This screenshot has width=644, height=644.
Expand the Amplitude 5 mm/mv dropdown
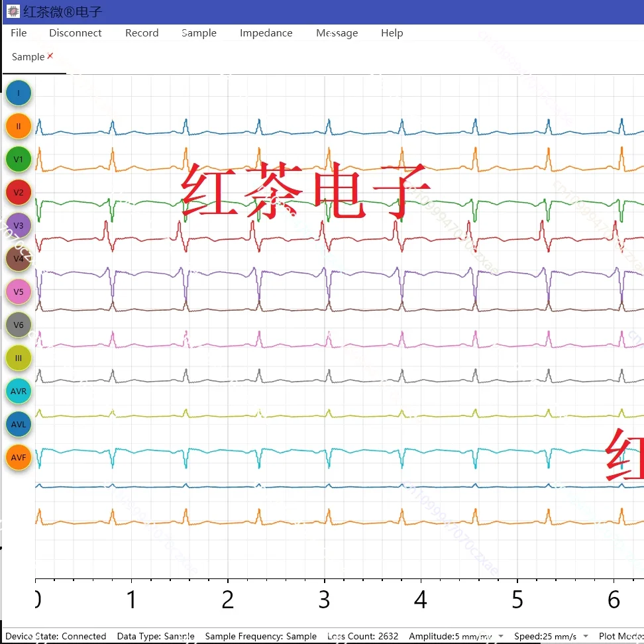pyautogui.click(x=501, y=636)
